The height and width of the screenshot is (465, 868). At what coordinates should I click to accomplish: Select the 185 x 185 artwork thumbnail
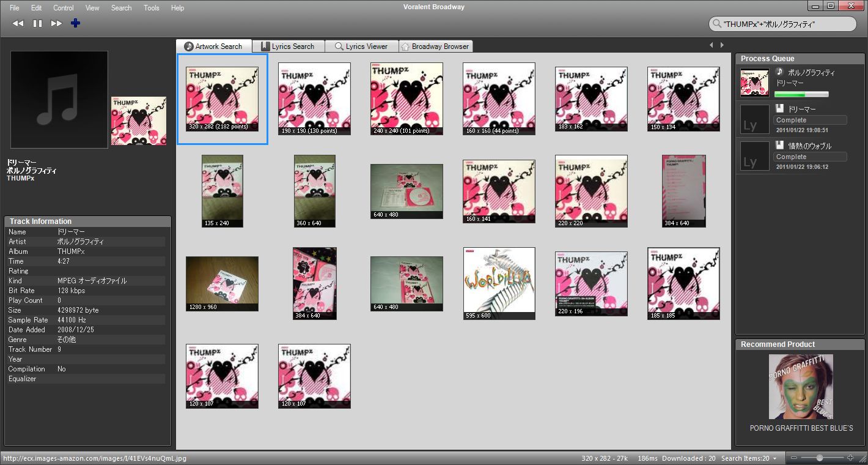(x=683, y=284)
